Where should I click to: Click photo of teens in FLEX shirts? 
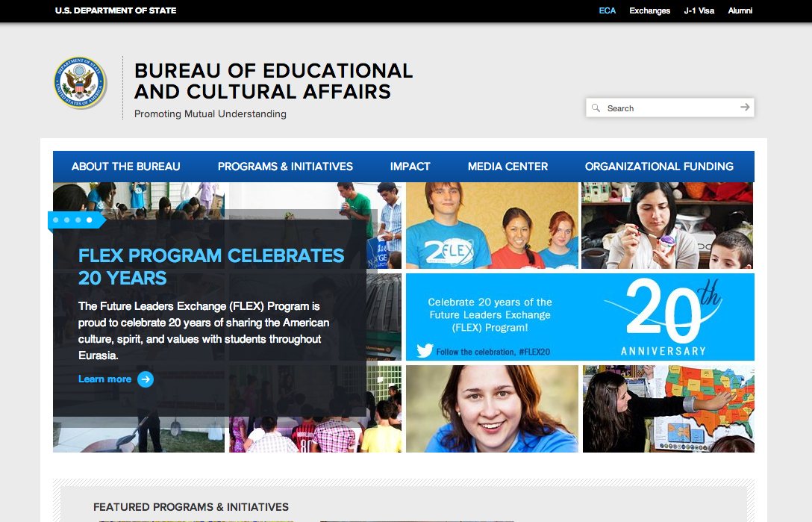coord(492,226)
